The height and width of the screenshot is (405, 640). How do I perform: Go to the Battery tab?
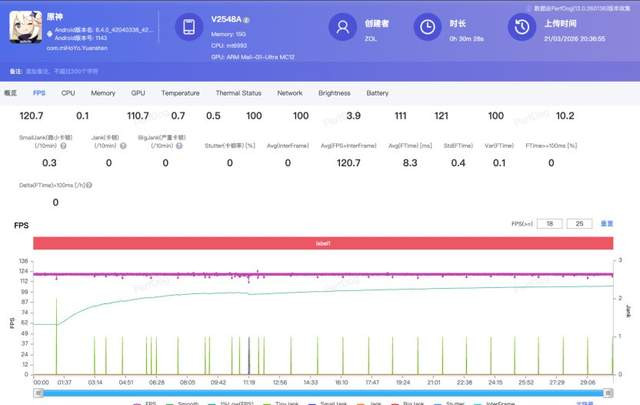pyautogui.click(x=377, y=93)
